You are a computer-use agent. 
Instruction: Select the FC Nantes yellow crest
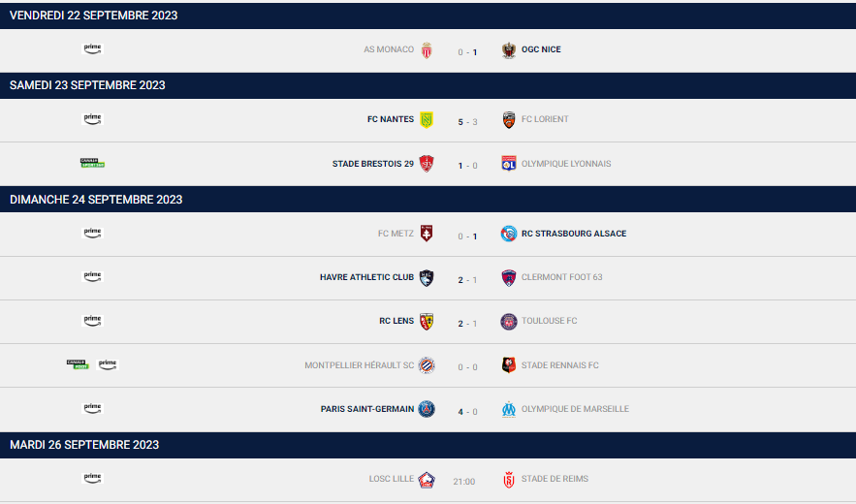[x=427, y=119]
